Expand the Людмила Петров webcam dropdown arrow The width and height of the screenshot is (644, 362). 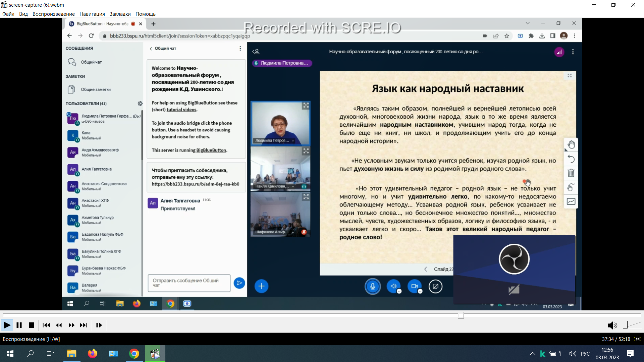[293, 141]
